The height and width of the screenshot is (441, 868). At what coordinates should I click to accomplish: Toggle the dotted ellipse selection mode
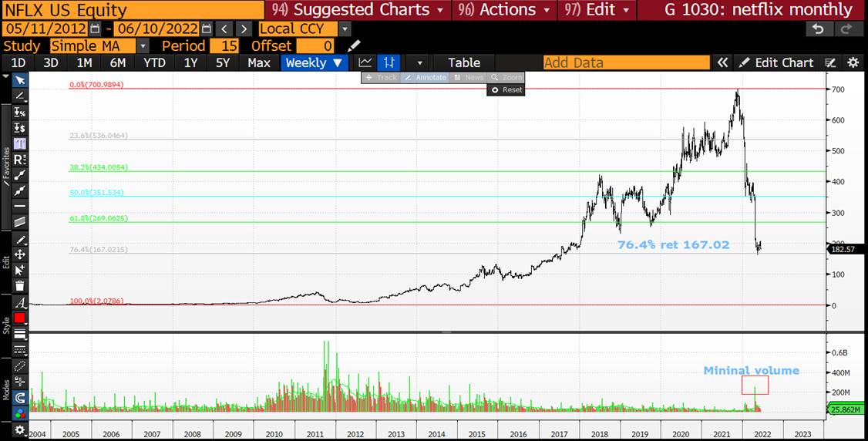(20, 365)
